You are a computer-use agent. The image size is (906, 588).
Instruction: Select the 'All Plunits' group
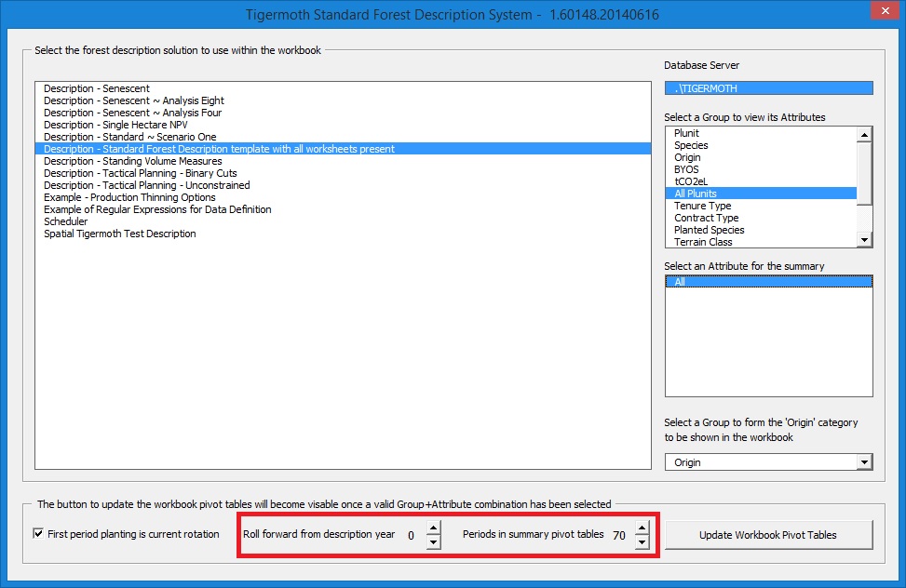coord(761,194)
